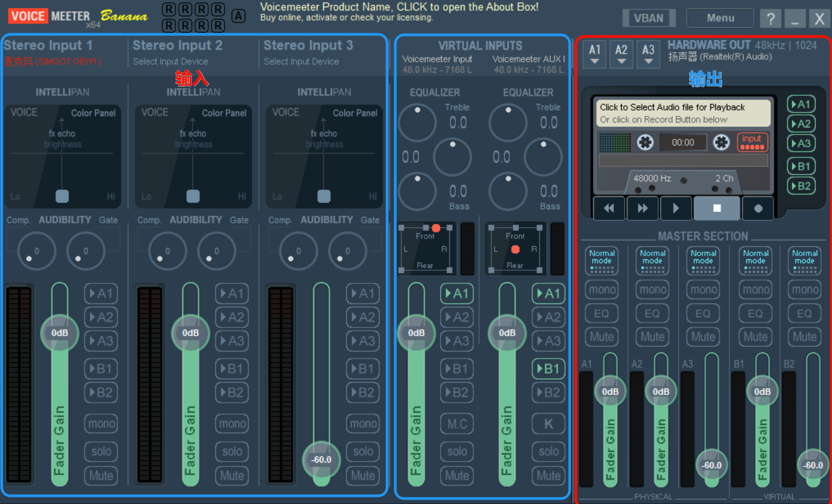The height and width of the screenshot is (504, 832).
Task: Click the cassette Rewind button
Action: pos(608,208)
